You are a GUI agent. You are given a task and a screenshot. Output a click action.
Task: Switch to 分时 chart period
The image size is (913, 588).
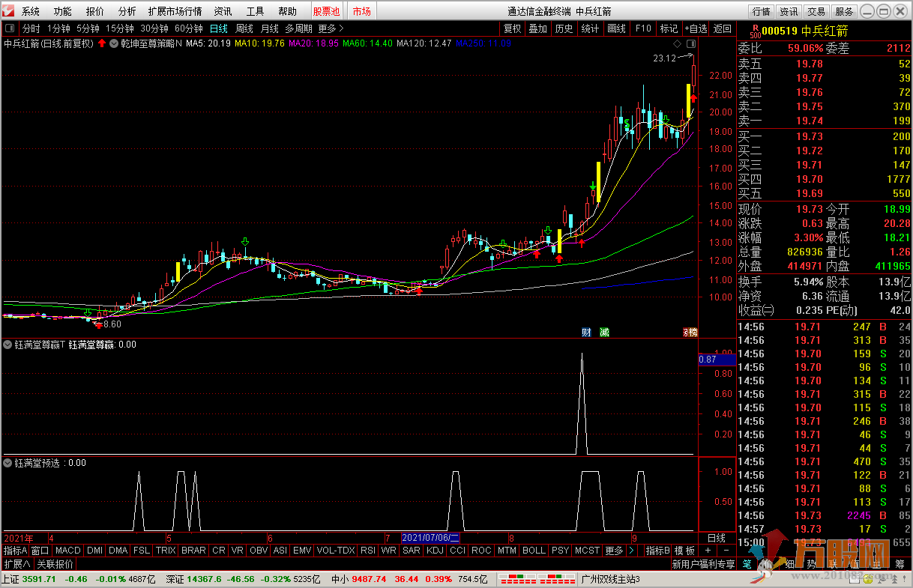click(31, 28)
